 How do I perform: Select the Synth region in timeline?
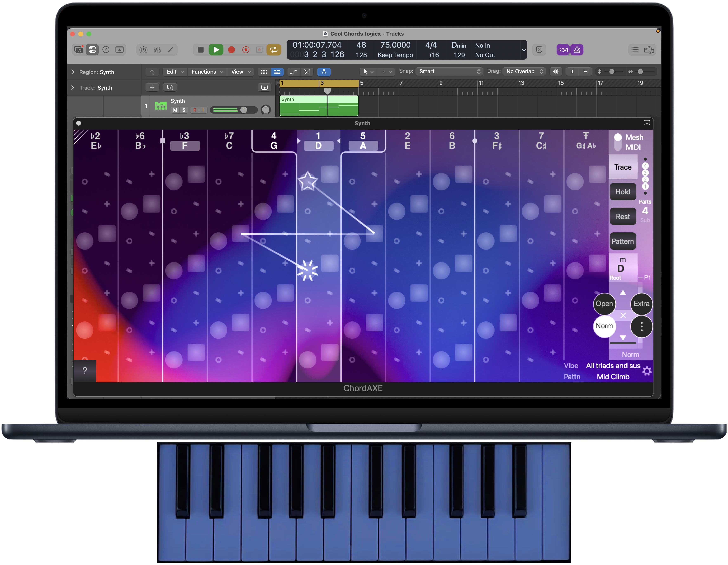[x=319, y=106]
